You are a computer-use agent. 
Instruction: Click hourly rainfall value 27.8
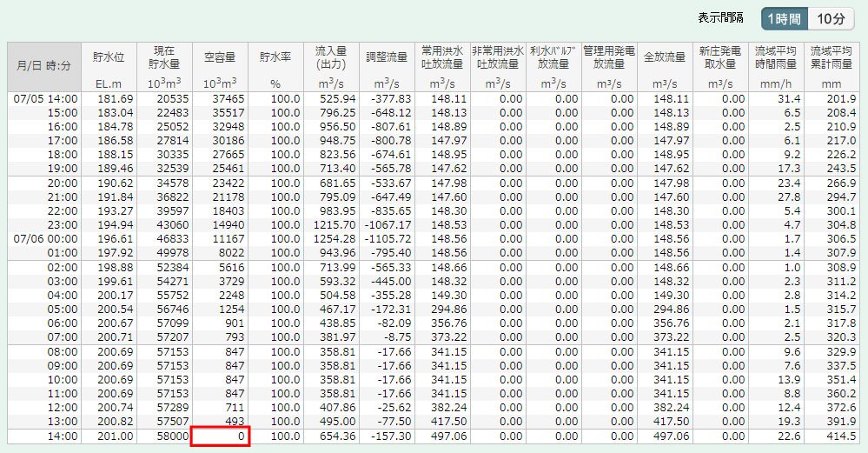(x=790, y=197)
